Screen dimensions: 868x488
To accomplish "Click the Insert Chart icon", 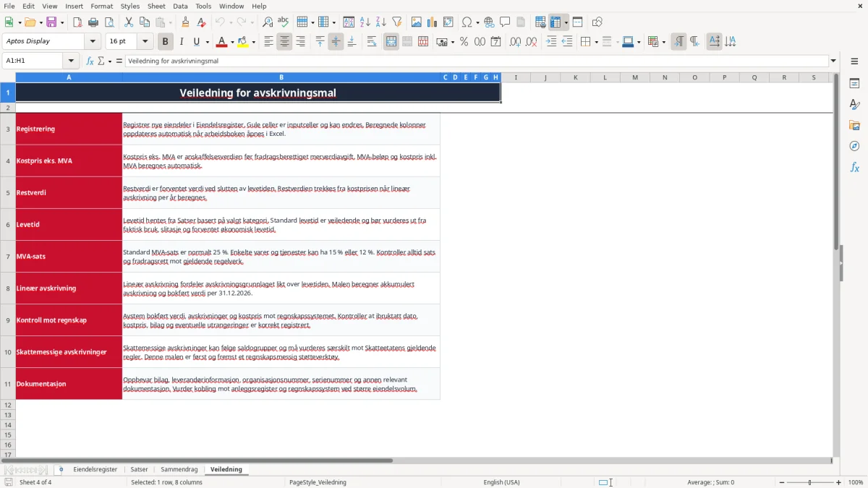I will tap(433, 22).
